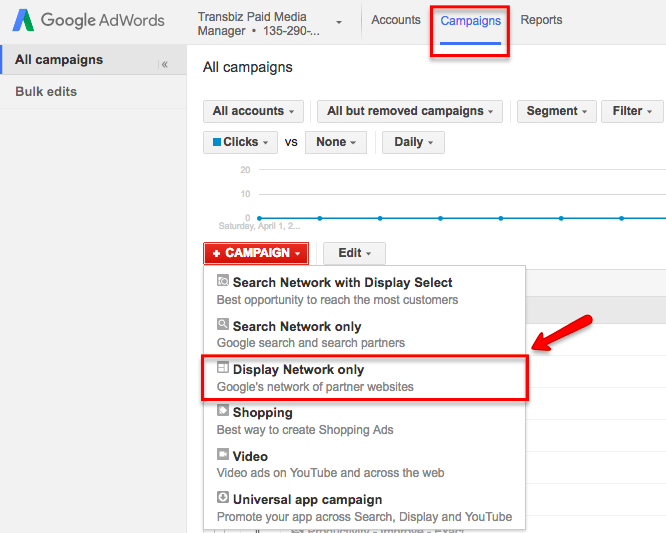Click the Google AdWords logo icon
The image size is (666, 533).
[24, 21]
